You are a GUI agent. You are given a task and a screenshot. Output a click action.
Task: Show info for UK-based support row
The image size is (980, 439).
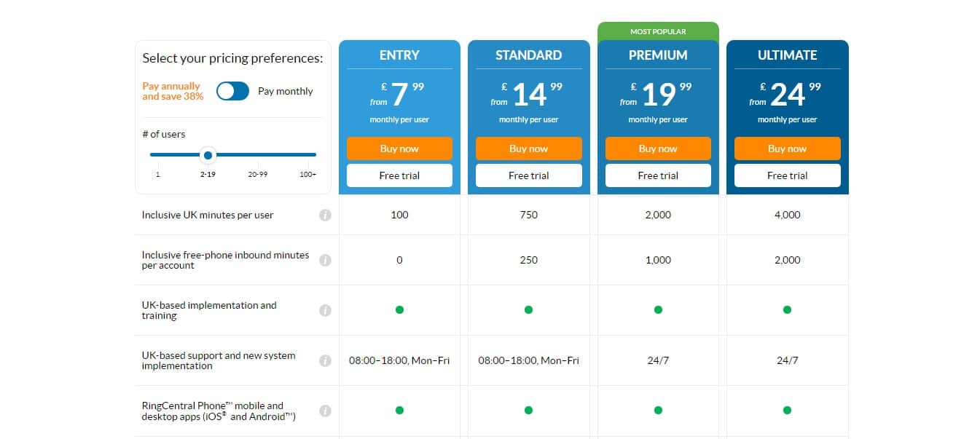[x=325, y=361]
